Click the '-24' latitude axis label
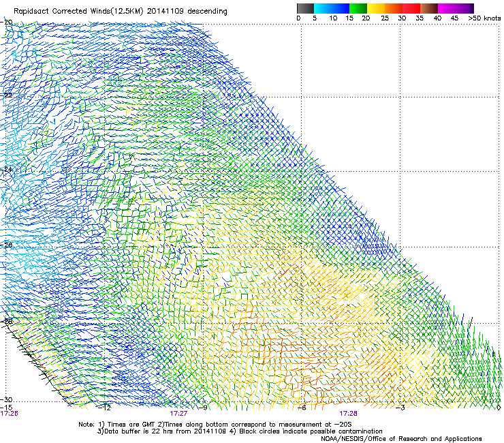The image size is (504, 443). click(6, 169)
